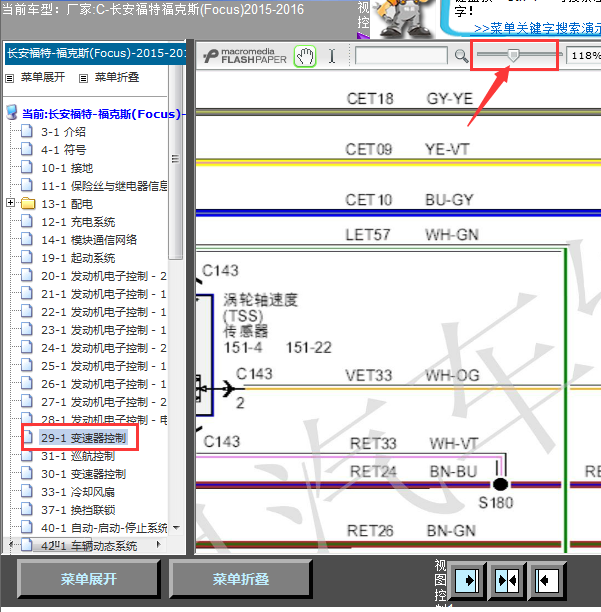This screenshot has width=601, height=612.
Task: Click the page icon beside 12-1 充电系统
Action: tap(27, 221)
